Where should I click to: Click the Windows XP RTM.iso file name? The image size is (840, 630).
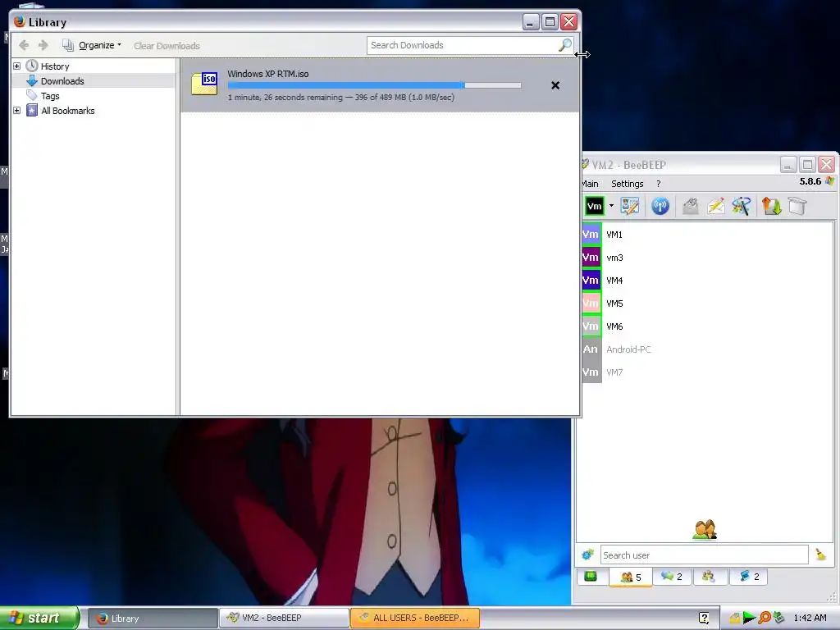pyautogui.click(x=268, y=74)
